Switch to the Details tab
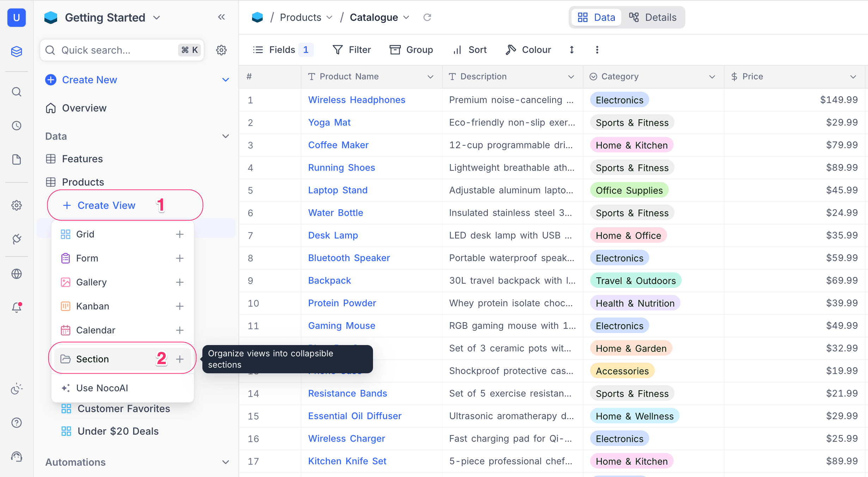The width and height of the screenshot is (868, 477). pos(653,17)
